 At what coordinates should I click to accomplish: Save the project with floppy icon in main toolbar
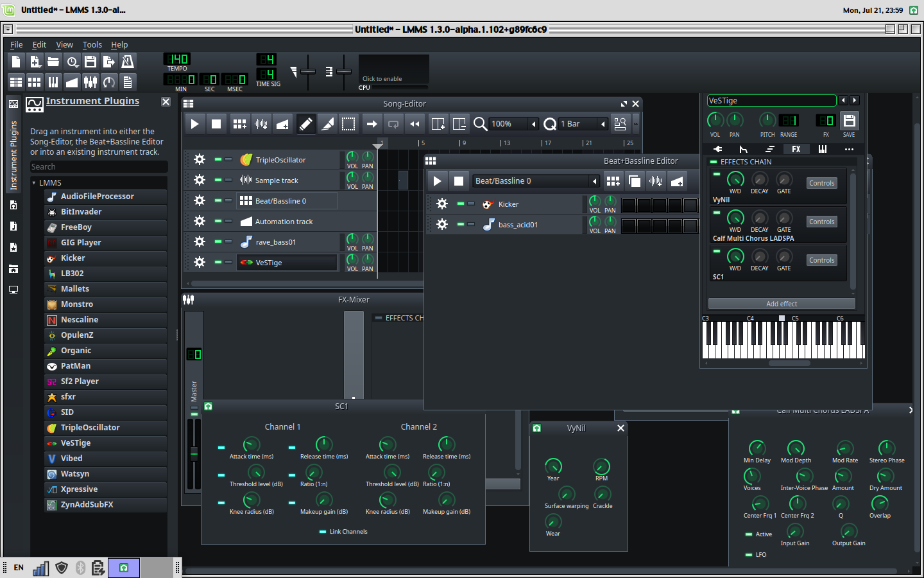(x=90, y=62)
